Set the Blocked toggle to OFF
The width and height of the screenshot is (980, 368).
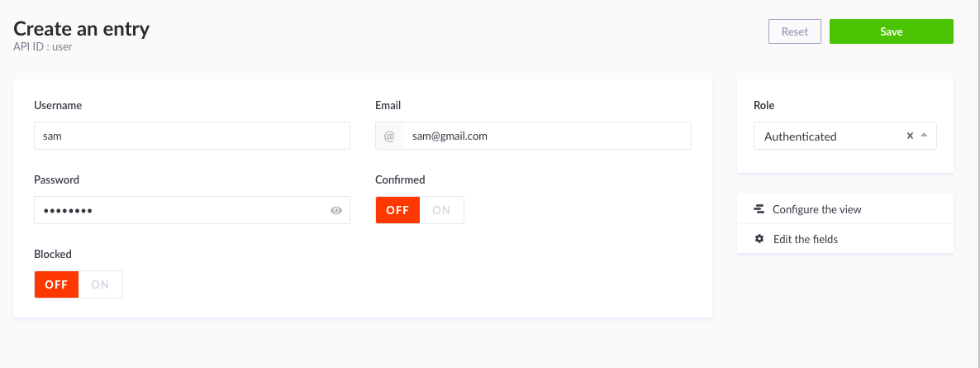click(x=56, y=284)
